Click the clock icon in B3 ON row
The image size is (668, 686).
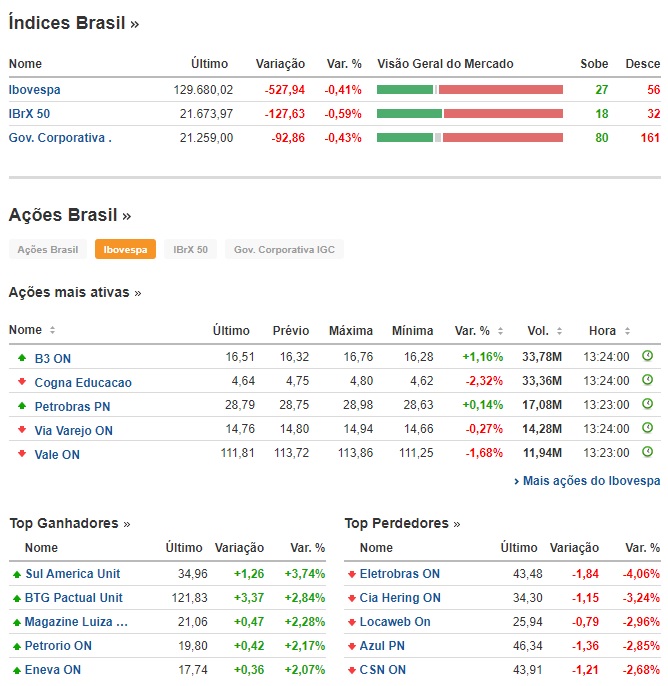tap(647, 356)
